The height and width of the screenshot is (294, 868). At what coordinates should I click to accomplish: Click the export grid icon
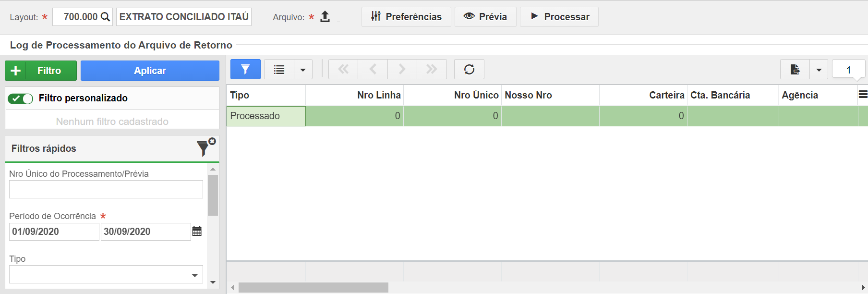795,70
